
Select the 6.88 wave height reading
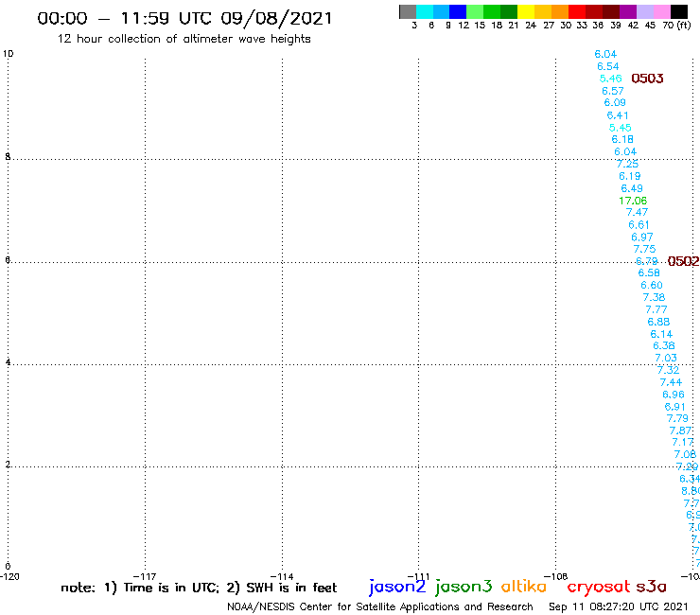[x=658, y=322]
